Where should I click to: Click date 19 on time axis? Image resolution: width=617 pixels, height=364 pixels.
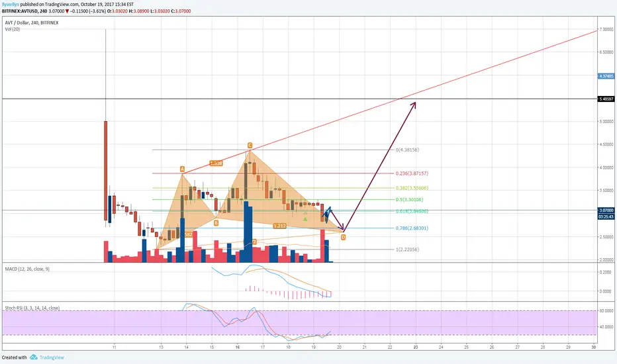click(x=314, y=347)
